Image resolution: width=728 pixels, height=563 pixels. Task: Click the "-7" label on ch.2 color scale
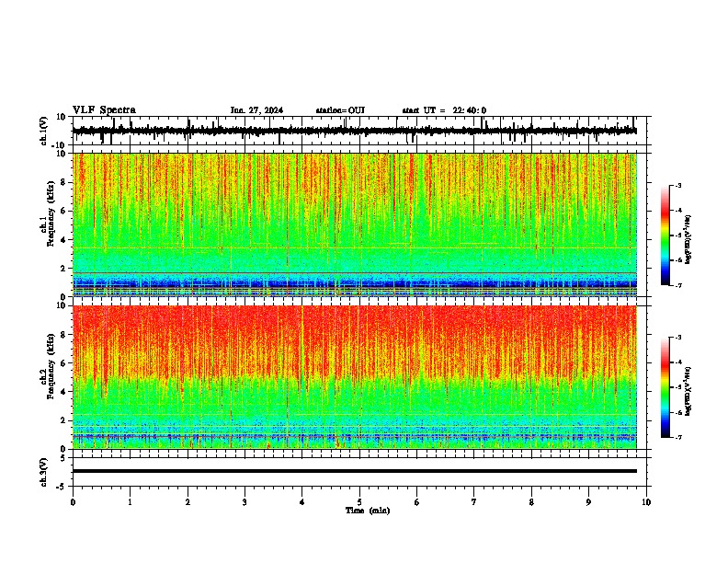coord(677,437)
